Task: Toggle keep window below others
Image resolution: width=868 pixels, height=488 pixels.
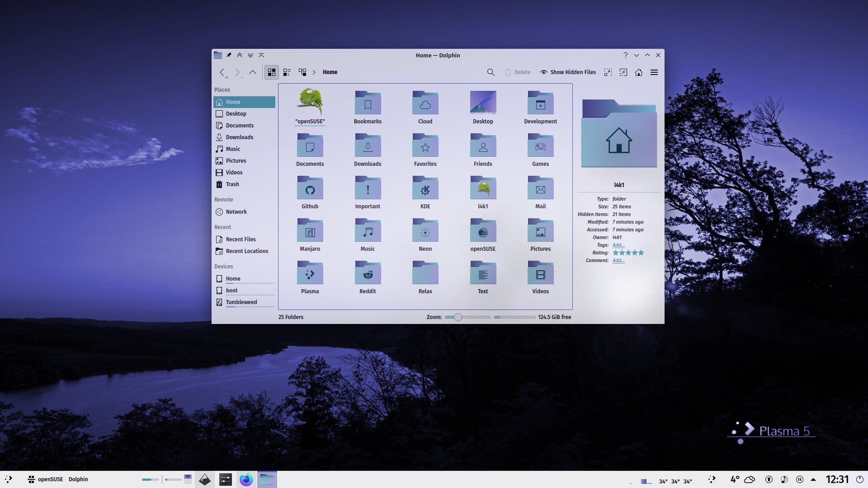Action: coord(250,55)
